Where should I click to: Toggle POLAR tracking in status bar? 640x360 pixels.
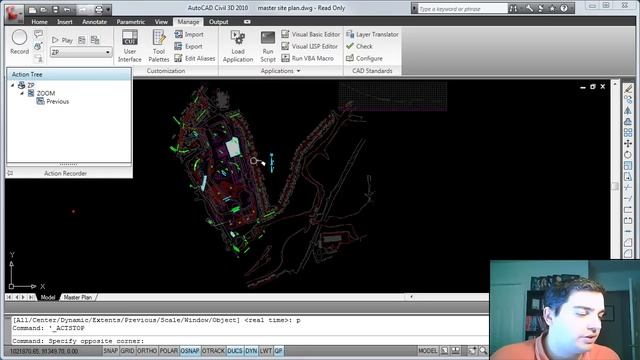tap(169, 351)
